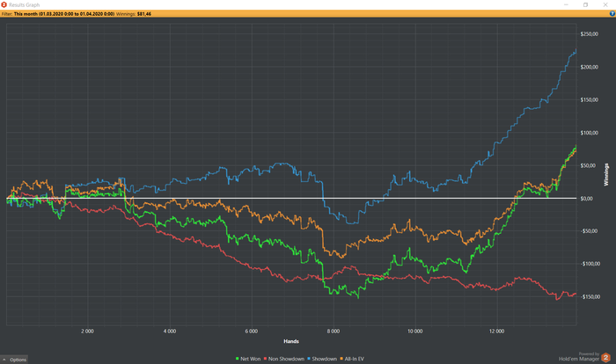The image size is (616, 364).
Task: Click the 8 000 hands axis label
Action: click(334, 331)
